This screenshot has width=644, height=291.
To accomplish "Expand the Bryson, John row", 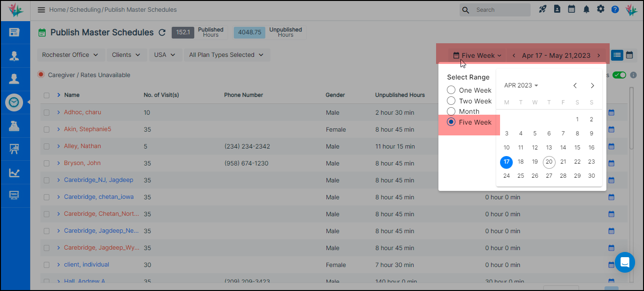I will point(59,163).
